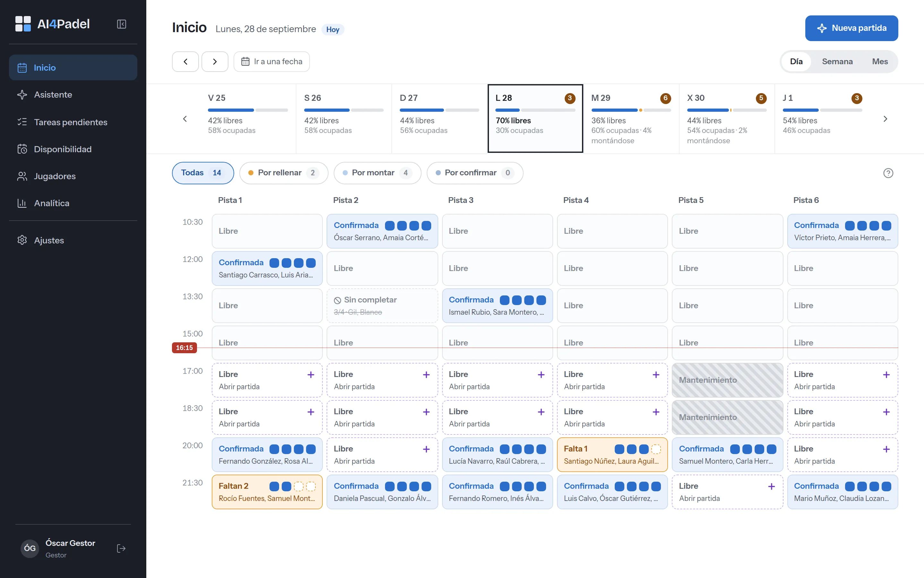Click plus icon on Pista 6 17:00 slot
Image resolution: width=924 pixels, height=578 pixels.
886,375
